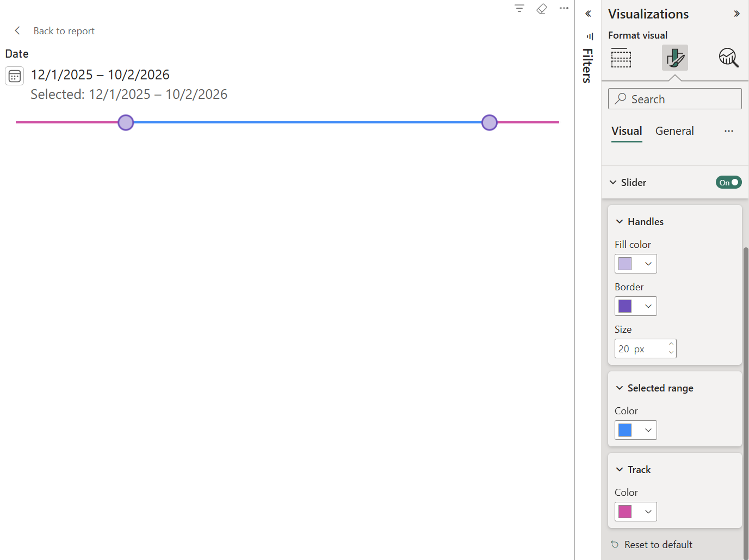
Task: Click the Reset to default undo icon
Action: click(615, 544)
